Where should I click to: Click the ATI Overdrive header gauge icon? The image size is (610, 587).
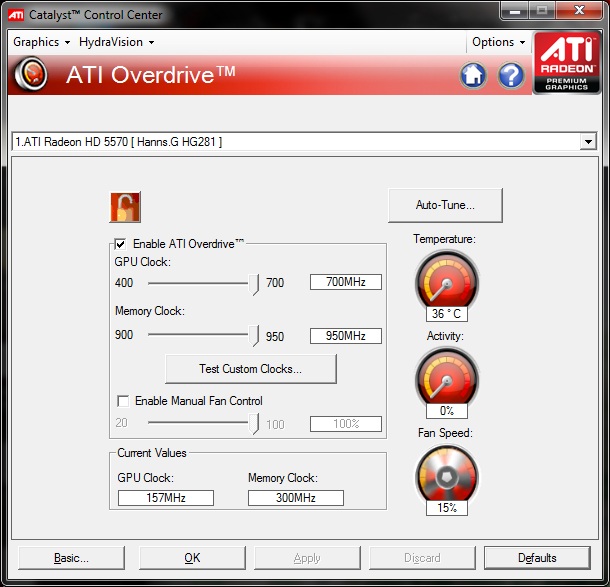pos(31,74)
